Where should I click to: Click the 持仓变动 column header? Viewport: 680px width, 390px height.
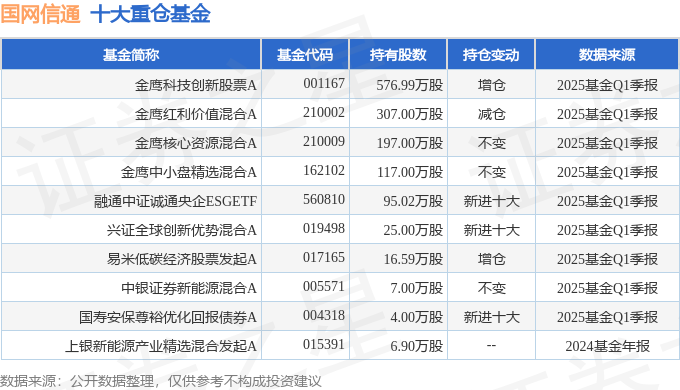coord(491,55)
